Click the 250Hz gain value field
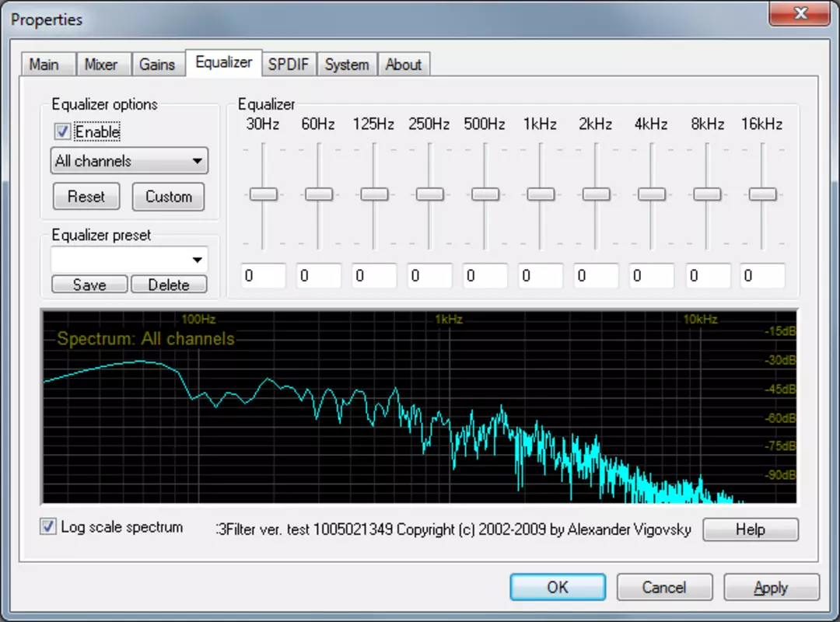 [x=430, y=276]
